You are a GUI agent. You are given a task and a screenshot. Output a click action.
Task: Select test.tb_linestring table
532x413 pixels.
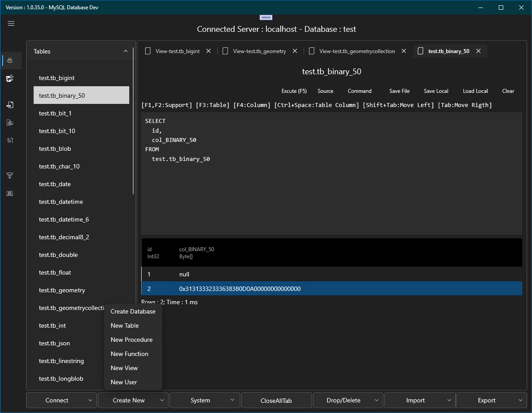pyautogui.click(x=69, y=361)
